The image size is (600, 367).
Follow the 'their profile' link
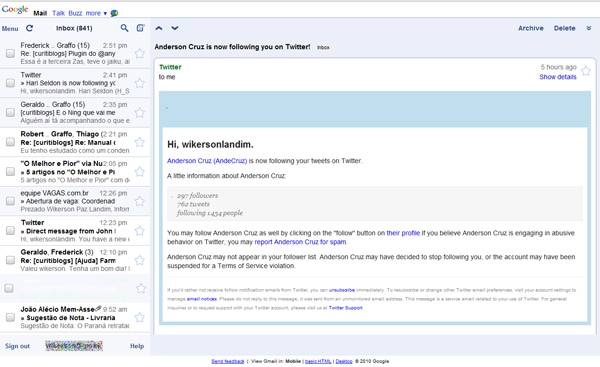pos(403,233)
